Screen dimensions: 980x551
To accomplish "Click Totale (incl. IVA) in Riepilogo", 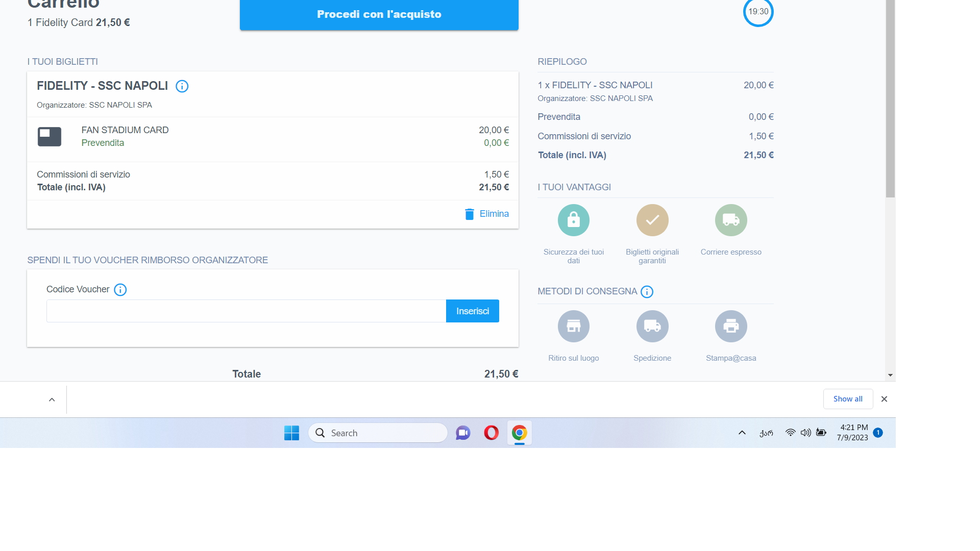I will coord(572,155).
